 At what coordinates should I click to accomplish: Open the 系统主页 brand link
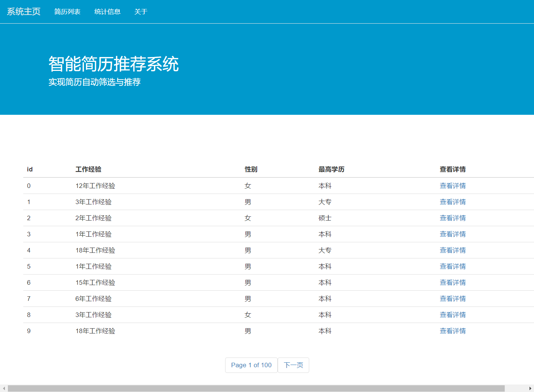[24, 12]
